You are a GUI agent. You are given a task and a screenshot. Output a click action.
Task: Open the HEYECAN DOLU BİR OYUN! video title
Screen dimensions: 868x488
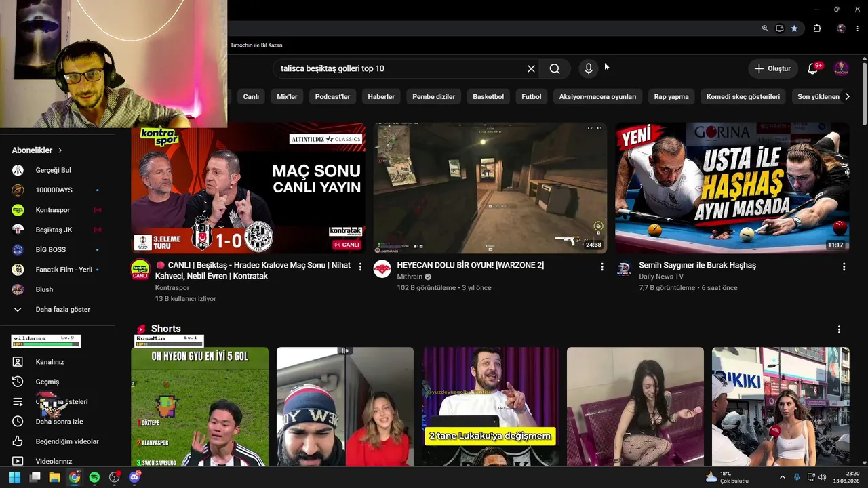tap(471, 265)
